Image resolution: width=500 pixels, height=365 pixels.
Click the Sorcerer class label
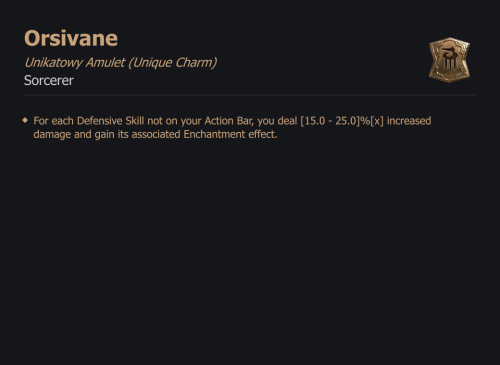(49, 80)
